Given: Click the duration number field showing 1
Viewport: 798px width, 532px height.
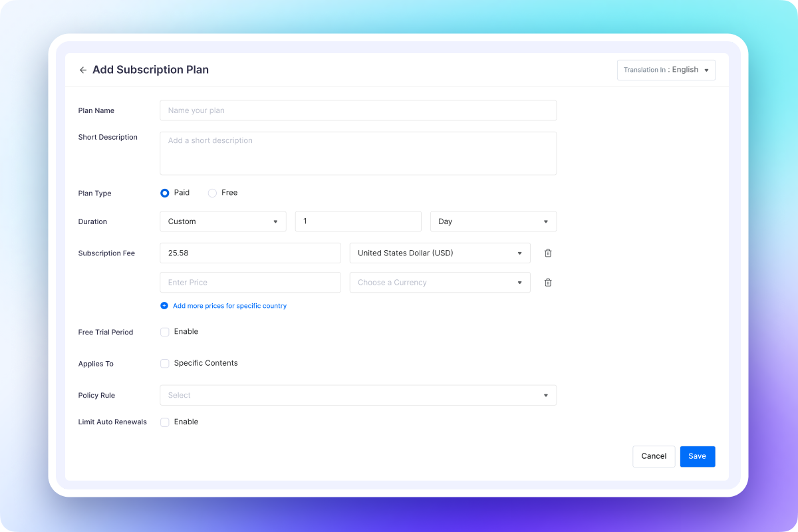Looking at the screenshot, I should 358,221.
